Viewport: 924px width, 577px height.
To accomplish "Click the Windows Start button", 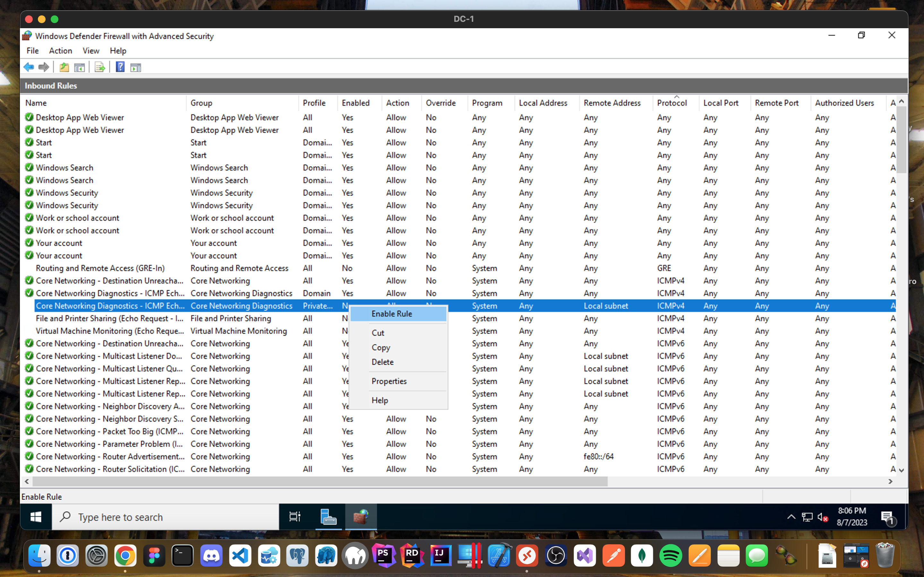I will pyautogui.click(x=36, y=517).
